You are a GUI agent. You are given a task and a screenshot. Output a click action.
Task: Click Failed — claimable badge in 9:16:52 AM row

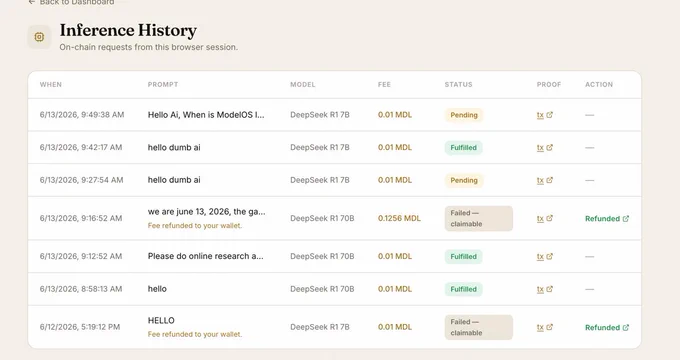point(479,219)
